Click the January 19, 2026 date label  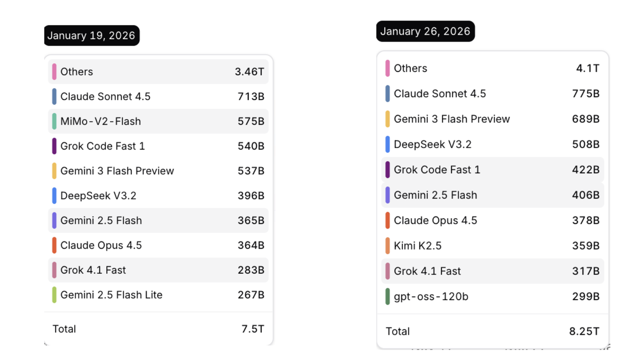91,36
